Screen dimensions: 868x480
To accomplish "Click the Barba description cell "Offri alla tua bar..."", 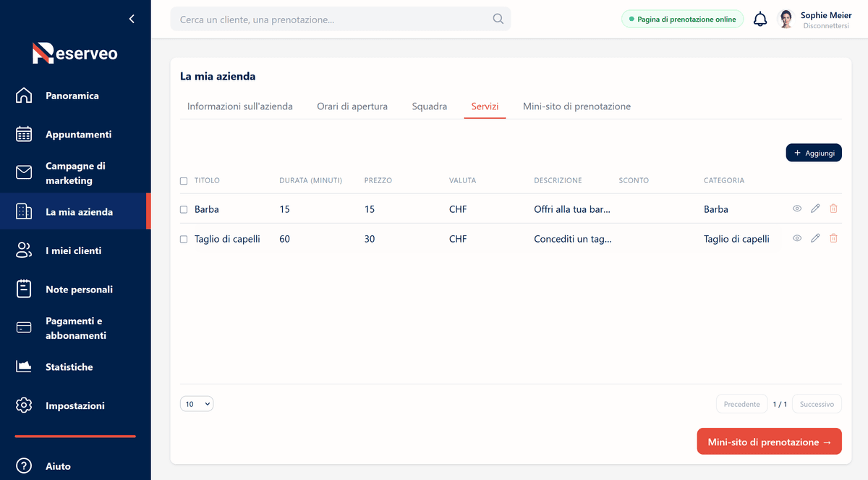I will click(572, 209).
